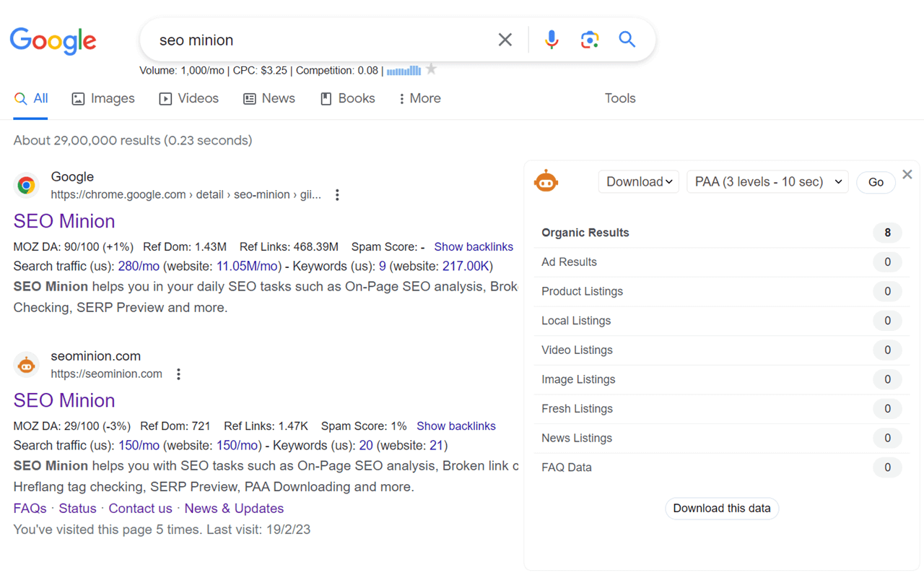This screenshot has width=924, height=578.
Task: Click the Go button in SEO Minion panel
Action: 876,182
